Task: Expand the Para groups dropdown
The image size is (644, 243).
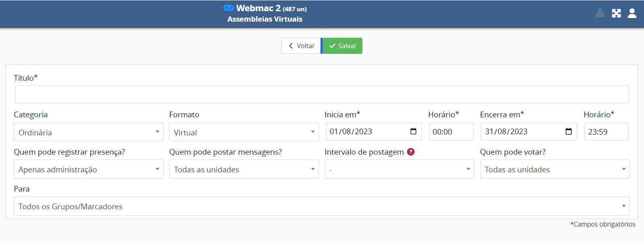Action: pyautogui.click(x=321, y=206)
